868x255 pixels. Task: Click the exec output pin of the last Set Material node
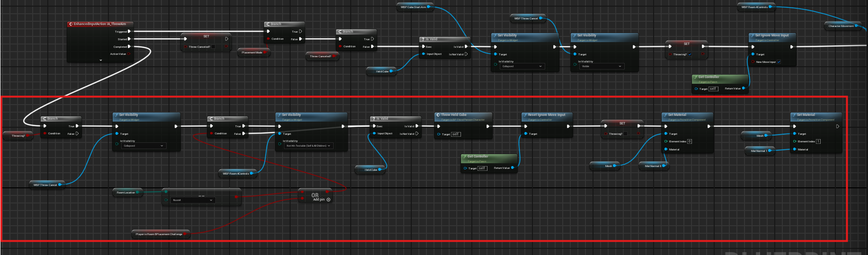click(x=838, y=126)
